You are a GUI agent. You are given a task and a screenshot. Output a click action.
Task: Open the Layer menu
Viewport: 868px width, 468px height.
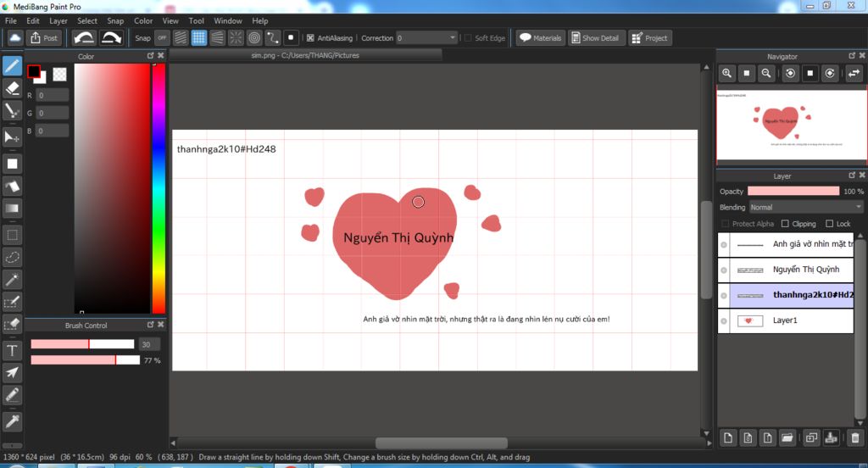[58, 20]
